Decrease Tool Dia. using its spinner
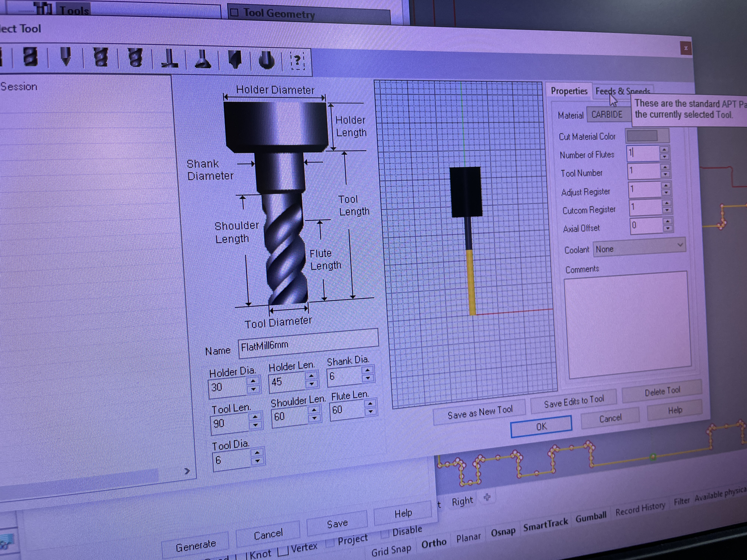Image resolution: width=747 pixels, height=560 pixels. coord(257,461)
